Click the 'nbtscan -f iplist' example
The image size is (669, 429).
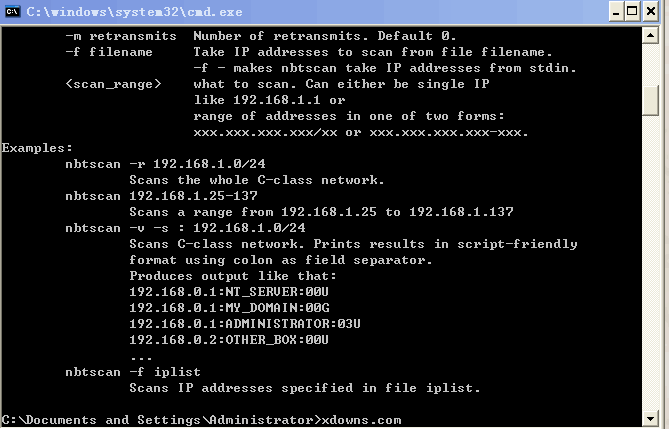pyautogui.click(x=133, y=372)
